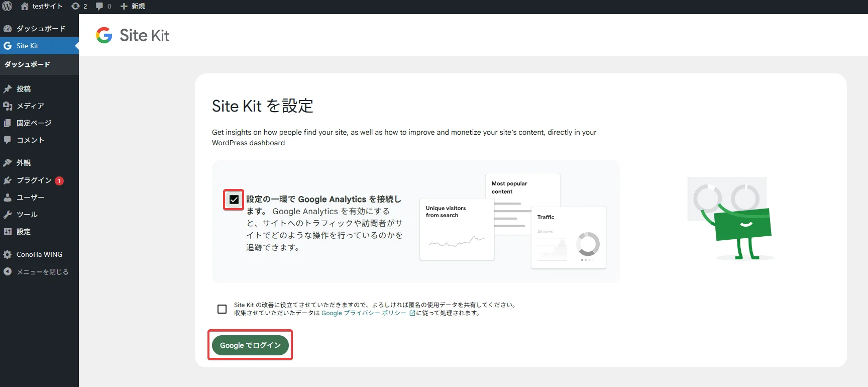Open the ユーザー users menu
The height and width of the screenshot is (387, 868).
39,198
